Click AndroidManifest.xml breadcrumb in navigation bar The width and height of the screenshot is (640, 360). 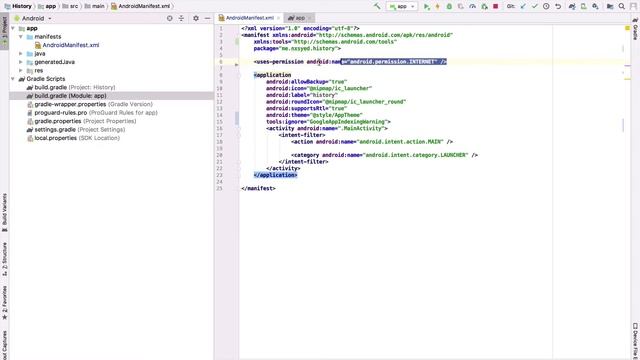point(140,6)
